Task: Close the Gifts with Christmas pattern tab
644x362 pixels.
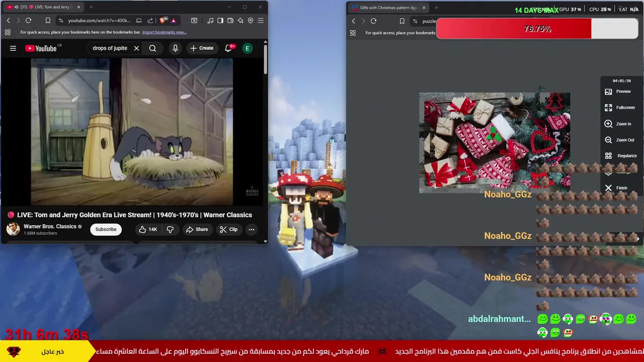Action: [x=424, y=8]
